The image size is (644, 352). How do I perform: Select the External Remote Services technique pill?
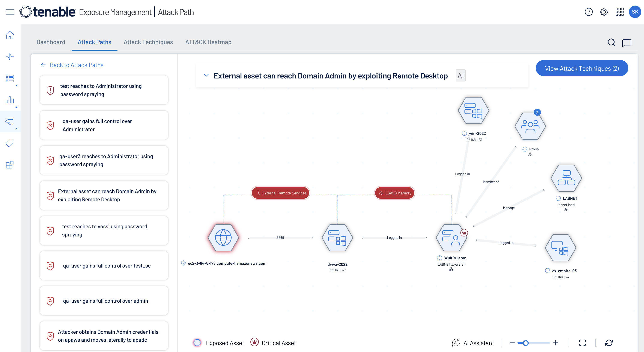click(281, 193)
